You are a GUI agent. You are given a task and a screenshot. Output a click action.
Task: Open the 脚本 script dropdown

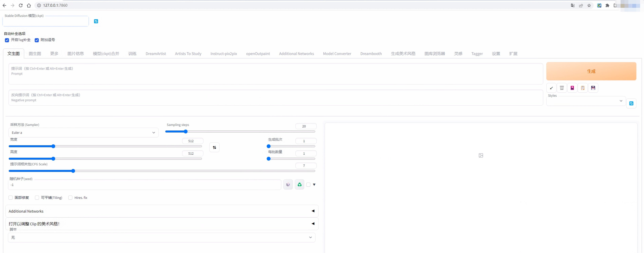click(x=162, y=238)
